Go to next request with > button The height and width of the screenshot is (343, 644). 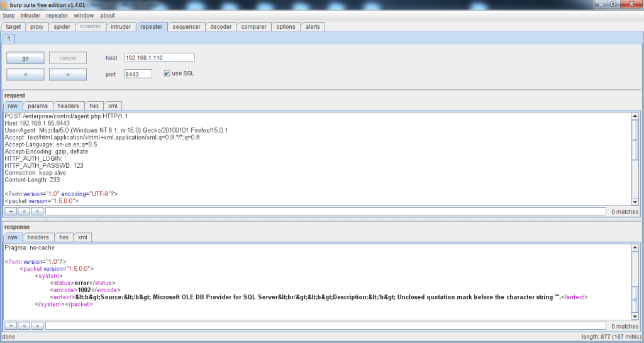(68, 74)
